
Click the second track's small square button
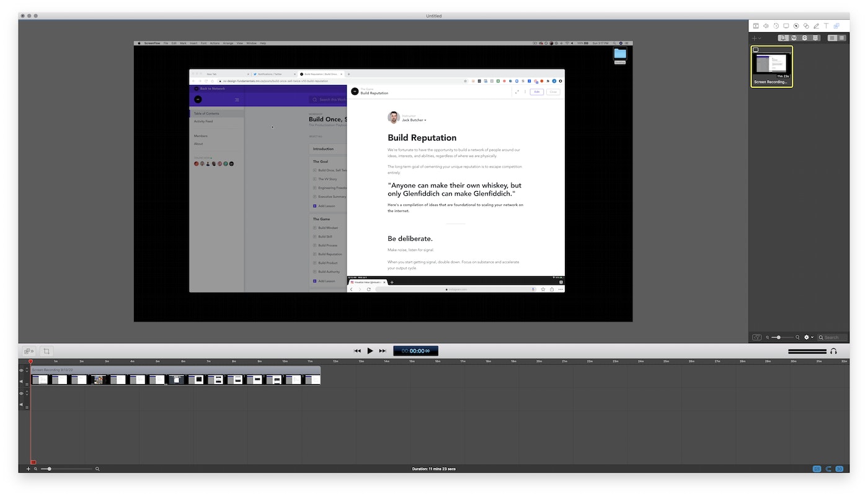(x=27, y=407)
